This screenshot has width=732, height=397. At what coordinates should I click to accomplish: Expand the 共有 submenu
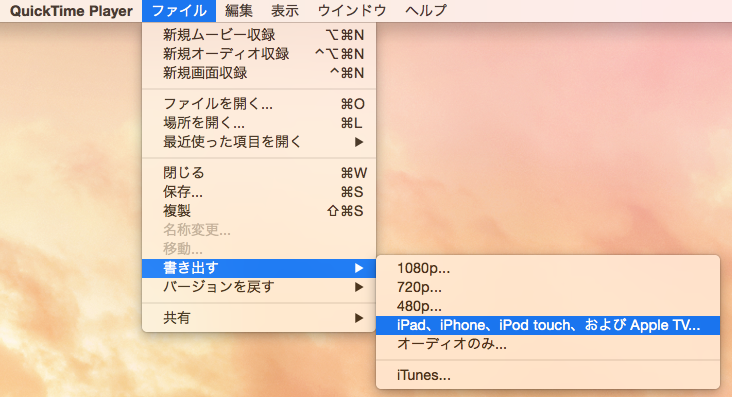259,318
